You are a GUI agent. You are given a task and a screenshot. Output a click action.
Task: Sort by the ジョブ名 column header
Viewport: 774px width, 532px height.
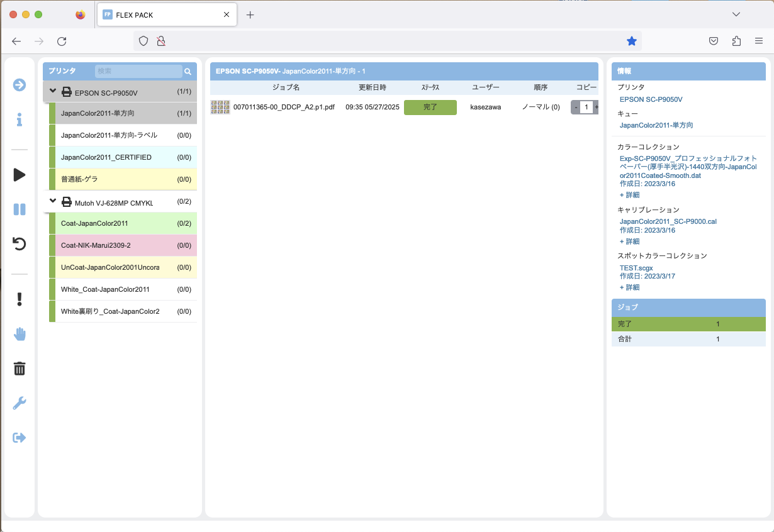coord(286,87)
